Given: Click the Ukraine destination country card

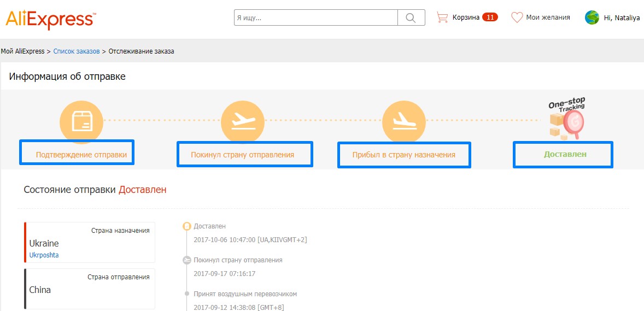Looking at the screenshot, I should 90,242.
